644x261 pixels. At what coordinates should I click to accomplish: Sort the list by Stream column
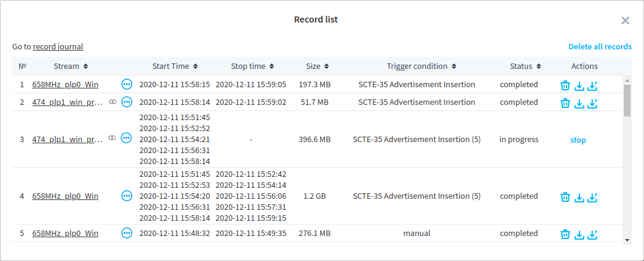[71, 66]
